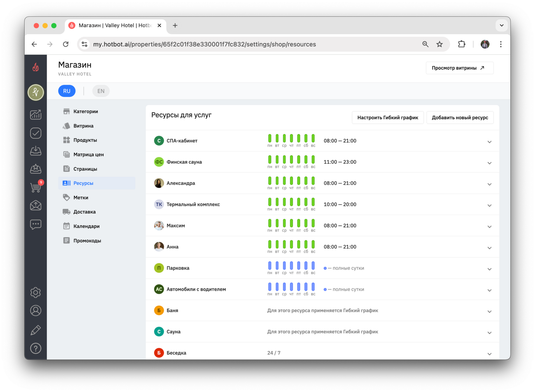Click Парковка П avatar badge
Image resolution: width=535 pixels, height=392 pixels.
[159, 268]
